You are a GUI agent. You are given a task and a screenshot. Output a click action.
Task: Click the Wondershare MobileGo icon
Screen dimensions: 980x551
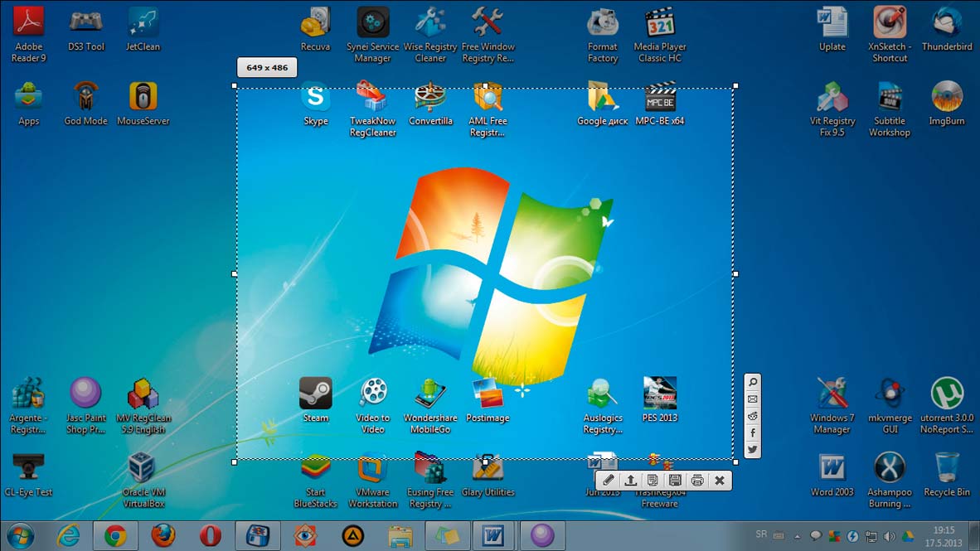tap(430, 405)
